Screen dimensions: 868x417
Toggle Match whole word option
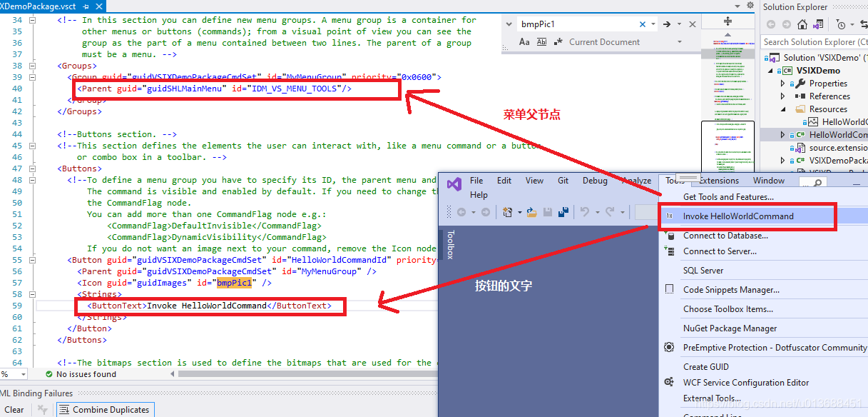pos(541,42)
